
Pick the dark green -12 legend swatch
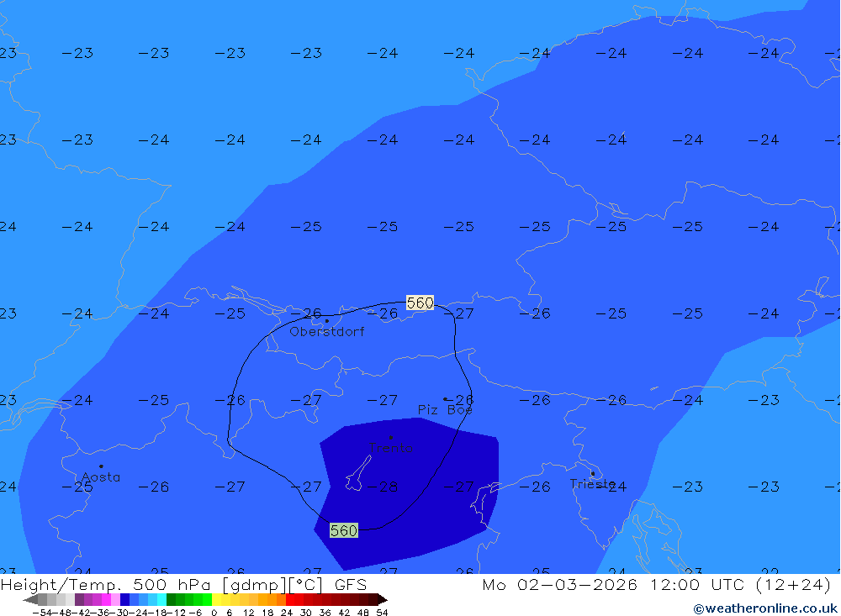click(171, 599)
